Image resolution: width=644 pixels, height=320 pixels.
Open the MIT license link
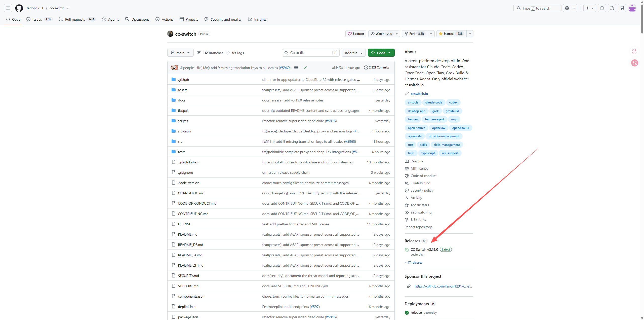pyautogui.click(x=419, y=168)
